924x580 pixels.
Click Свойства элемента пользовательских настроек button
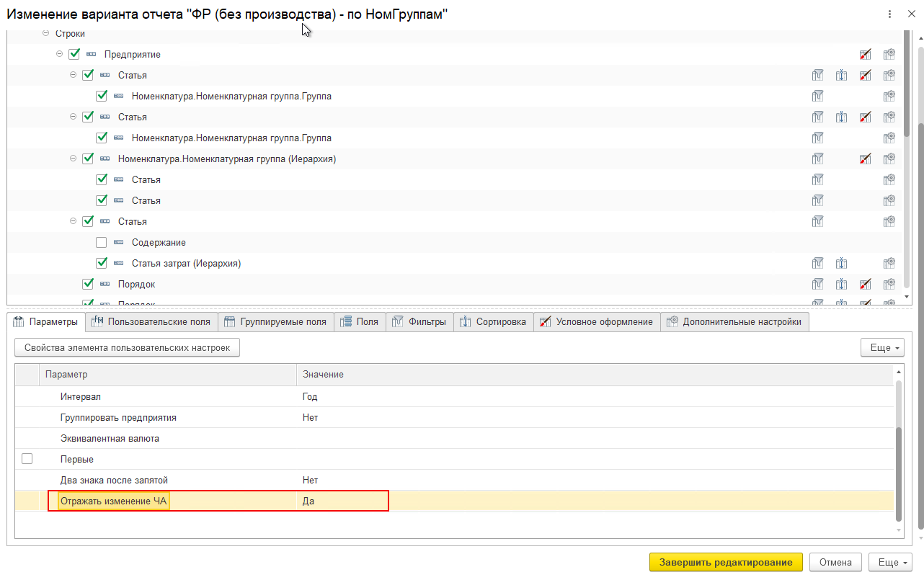click(127, 347)
